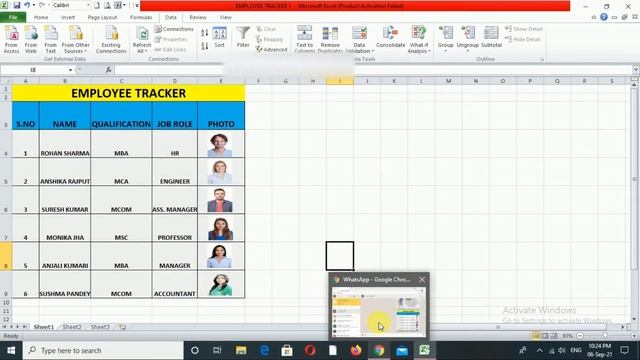Open the File tab
Screen dimensions: 640x360
point(13,17)
